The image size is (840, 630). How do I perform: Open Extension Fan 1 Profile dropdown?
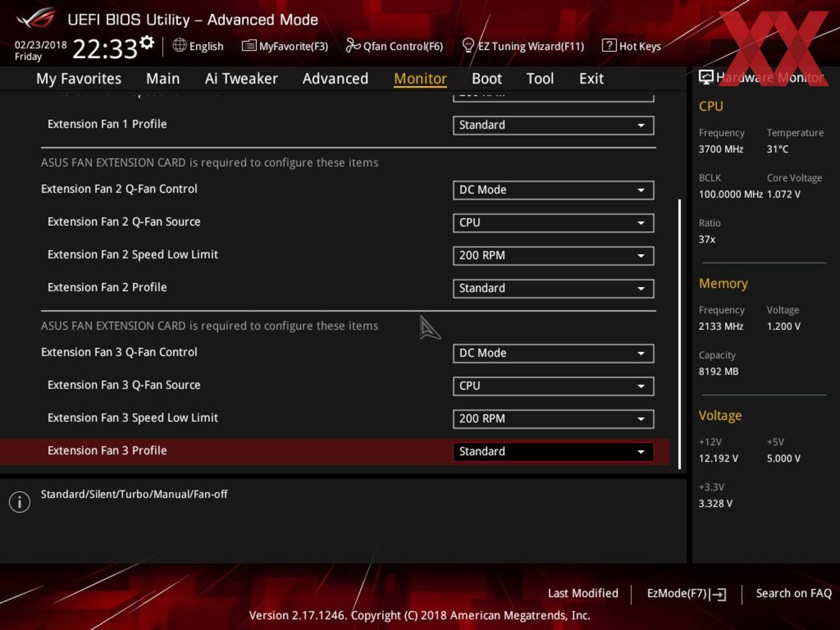click(553, 125)
